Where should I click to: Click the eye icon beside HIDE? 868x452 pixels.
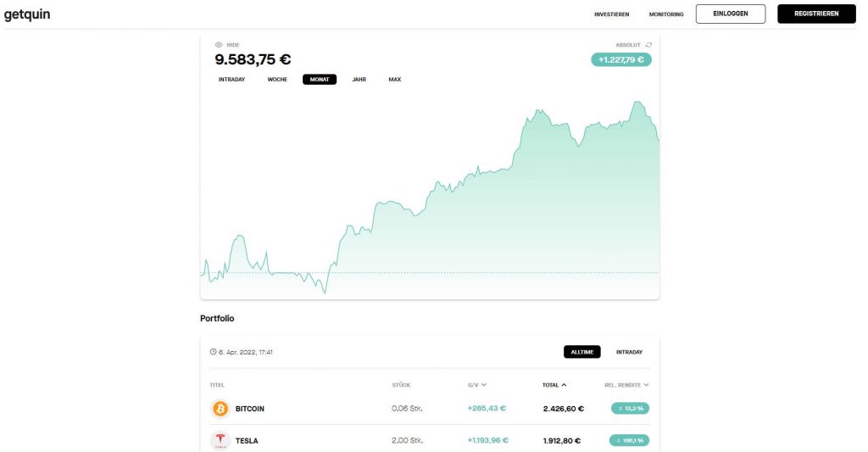[x=219, y=45]
